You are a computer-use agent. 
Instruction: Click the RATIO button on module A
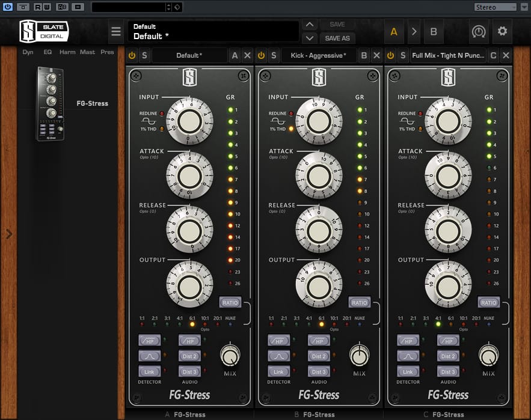(x=230, y=303)
